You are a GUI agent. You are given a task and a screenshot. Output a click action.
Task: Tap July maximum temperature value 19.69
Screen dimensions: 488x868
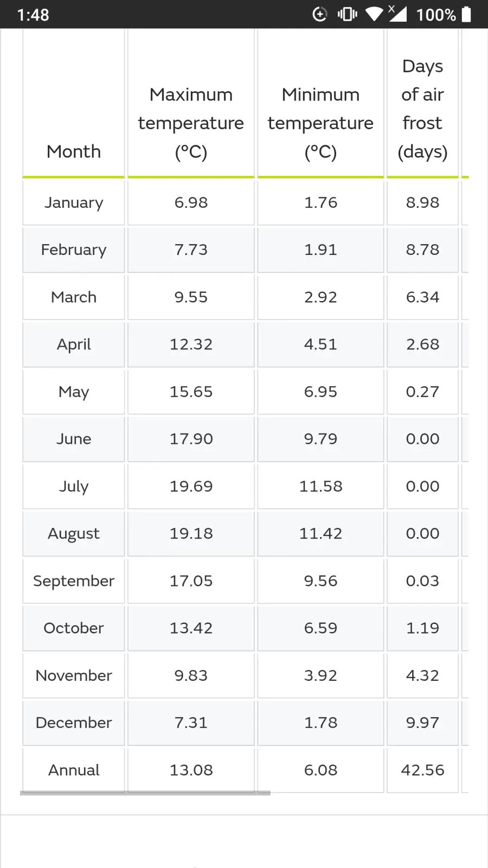click(191, 486)
